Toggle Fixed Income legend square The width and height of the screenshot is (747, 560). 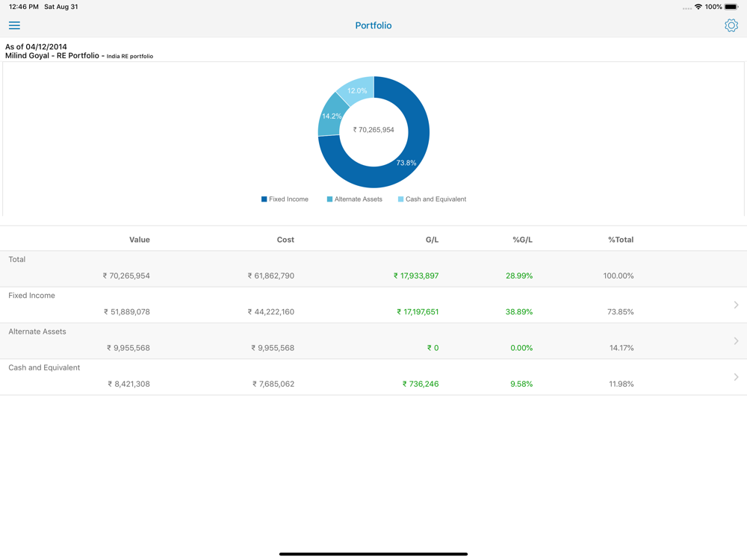pyautogui.click(x=264, y=199)
